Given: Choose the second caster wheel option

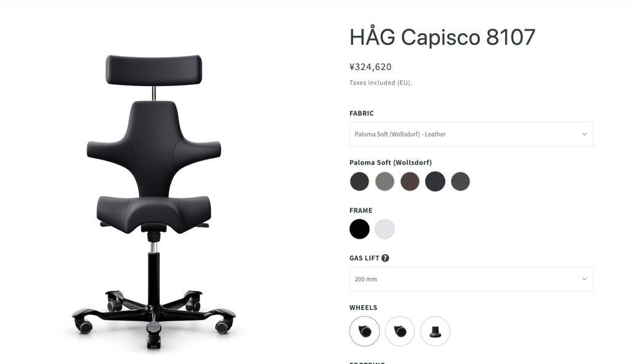Looking at the screenshot, I should 400,331.
